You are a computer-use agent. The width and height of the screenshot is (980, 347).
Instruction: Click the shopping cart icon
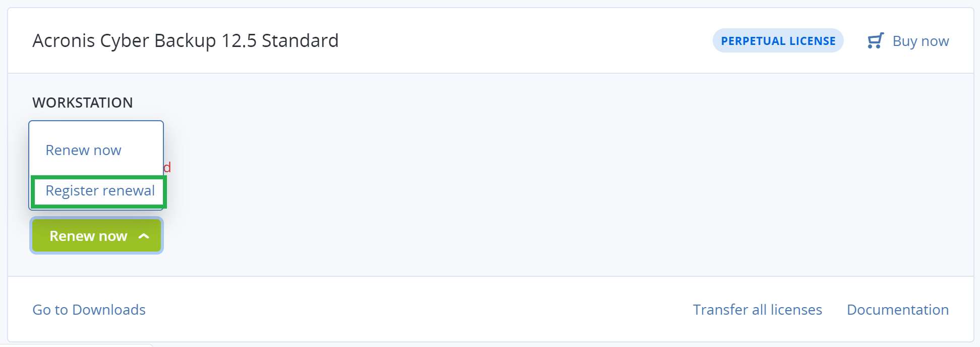coord(875,41)
